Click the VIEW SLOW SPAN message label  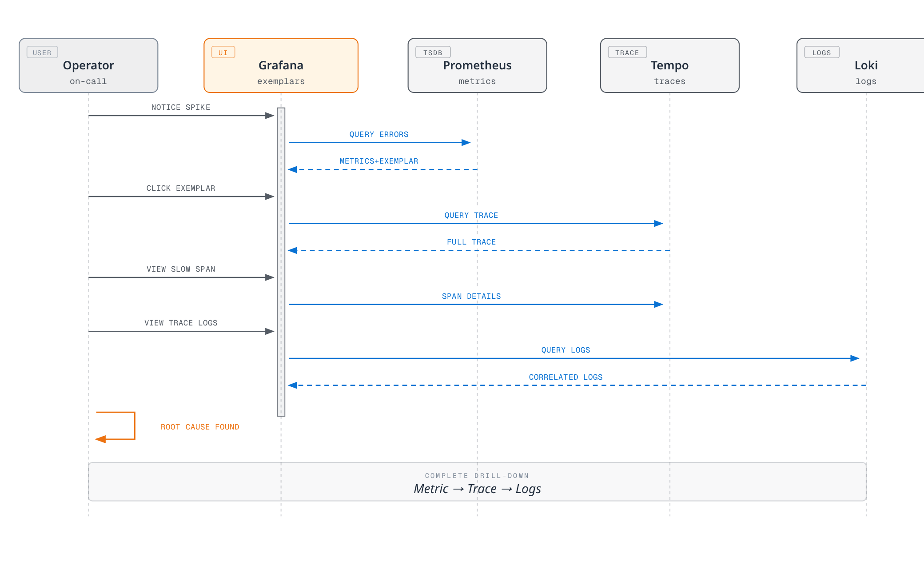pos(181,269)
